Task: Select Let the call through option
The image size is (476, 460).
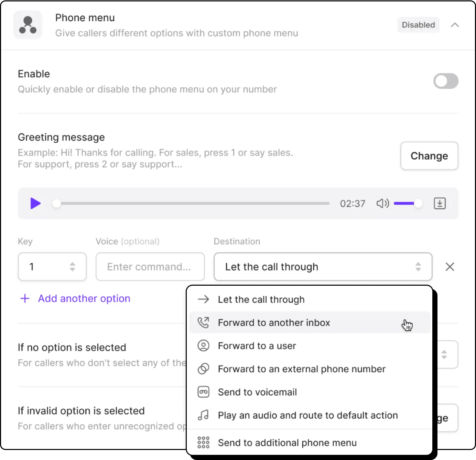Action: coord(310,299)
